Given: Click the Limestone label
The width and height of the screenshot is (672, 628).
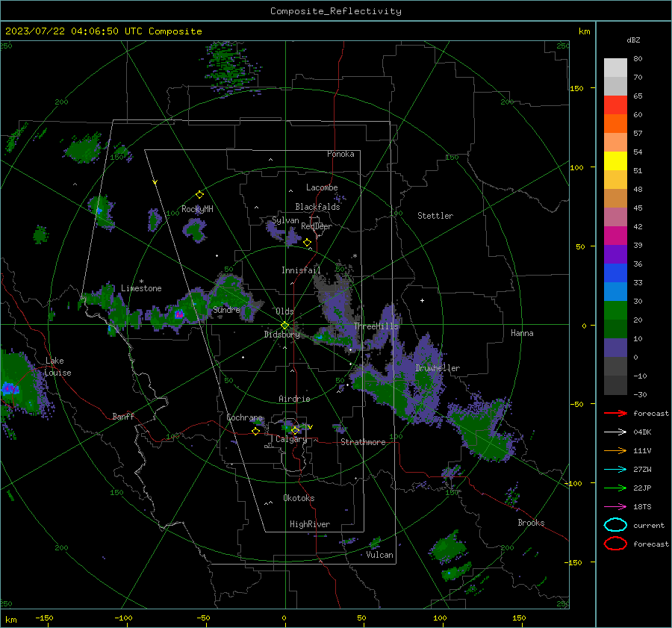Looking at the screenshot, I should [x=141, y=288].
